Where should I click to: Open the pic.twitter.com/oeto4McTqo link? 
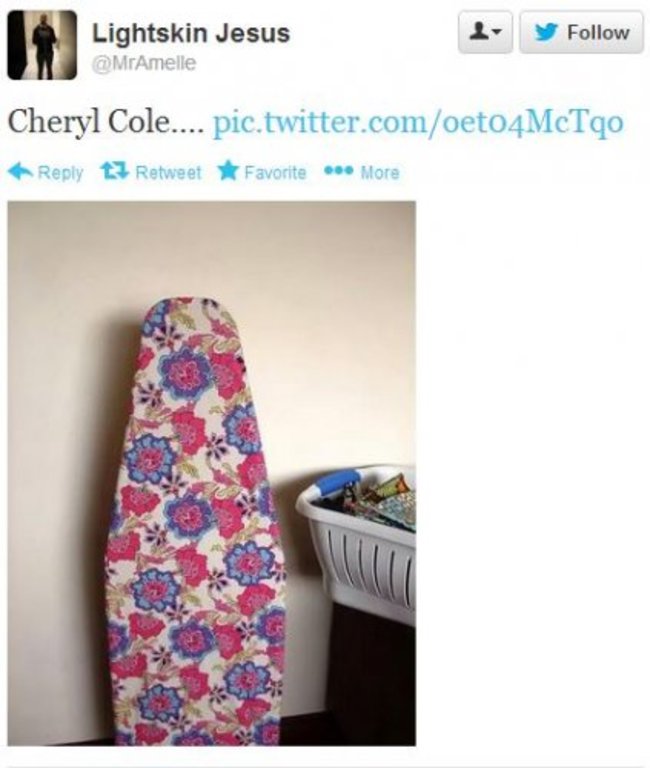418,122
